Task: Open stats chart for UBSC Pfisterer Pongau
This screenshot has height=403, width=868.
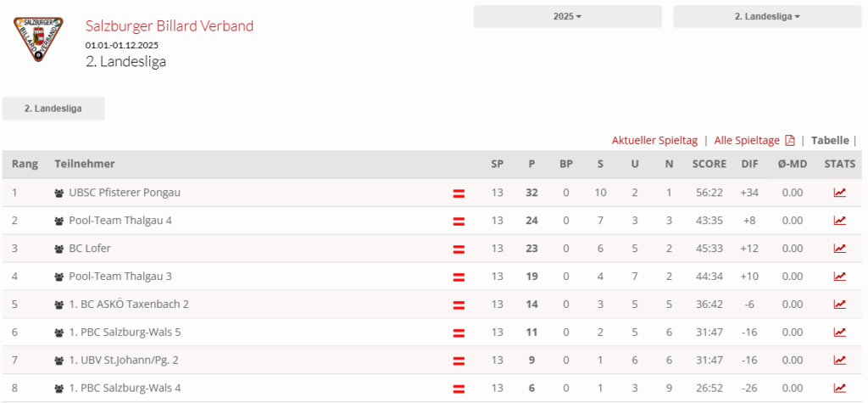Action: point(839,193)
